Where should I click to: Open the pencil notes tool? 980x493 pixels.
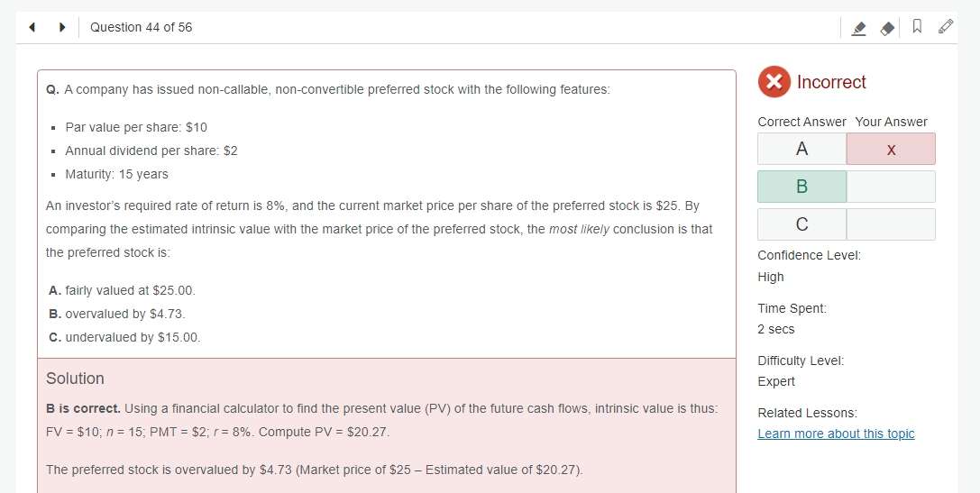tap(946, 26)
